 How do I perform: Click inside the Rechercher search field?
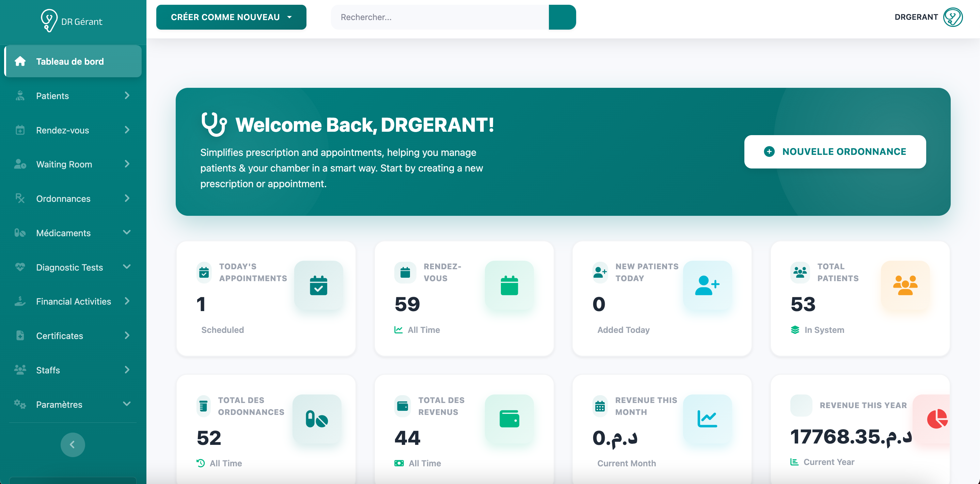438,17
